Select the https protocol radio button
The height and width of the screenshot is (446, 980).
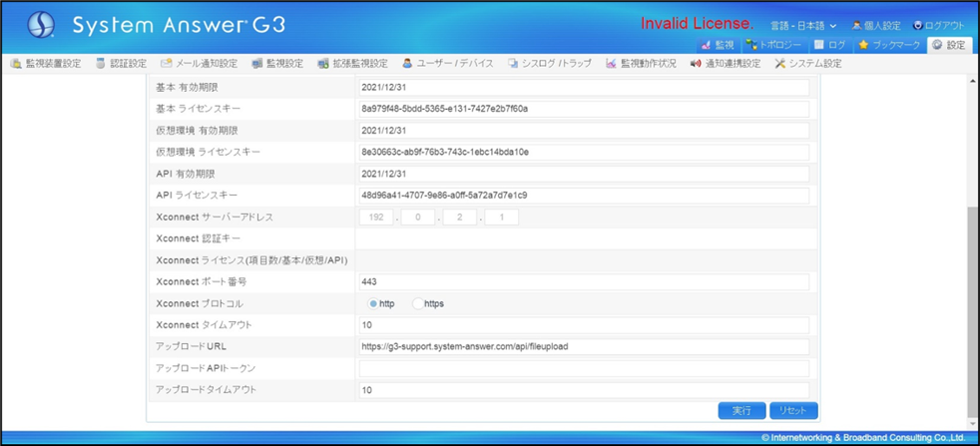(418, 303)
